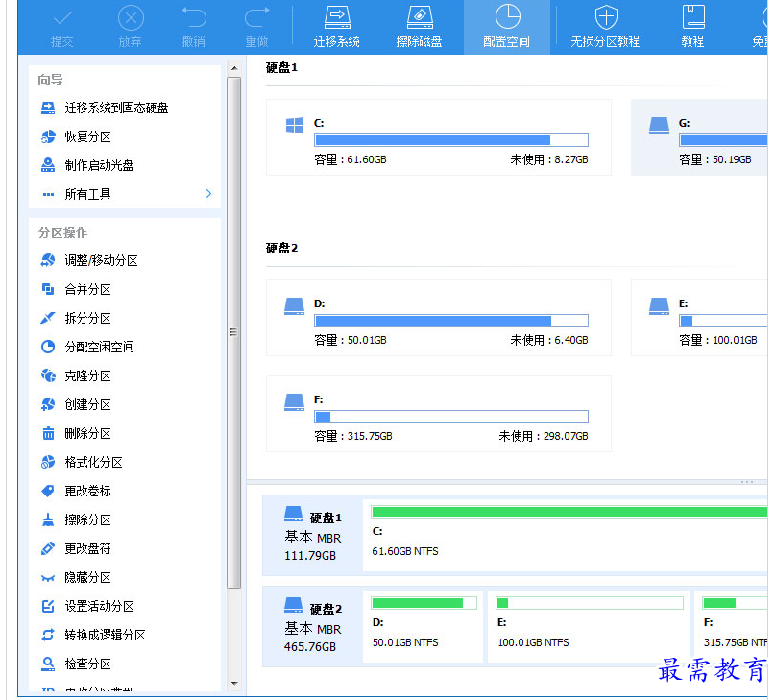
Task: Click the F: usage bar
Action: pos(451,417)
